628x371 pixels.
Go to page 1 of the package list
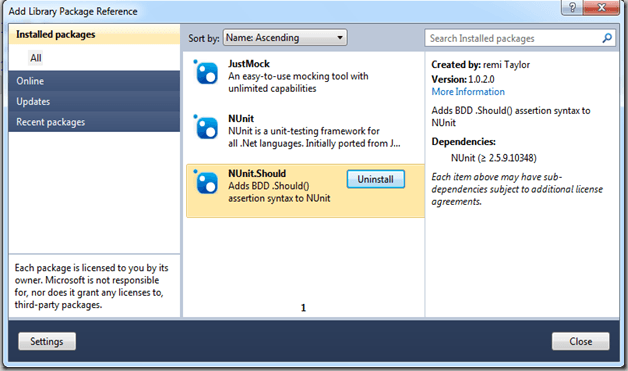(303, 308)
